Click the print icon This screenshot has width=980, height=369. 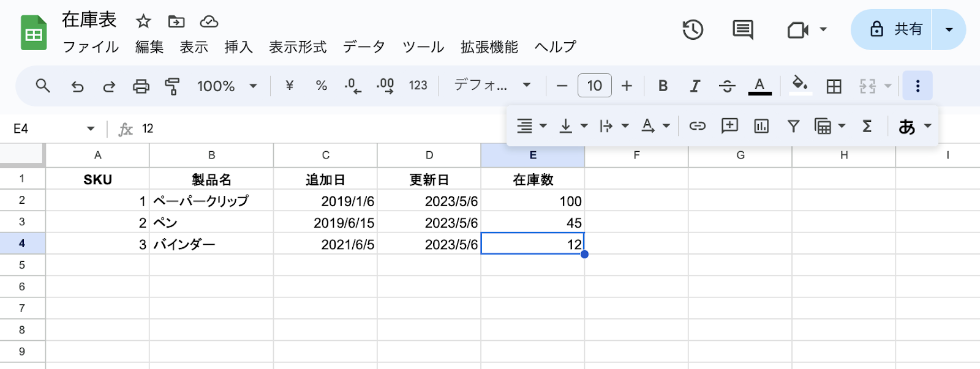coord(141,86)
